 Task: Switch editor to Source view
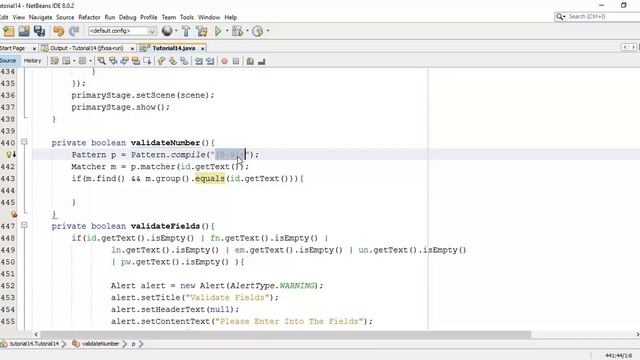8,61
